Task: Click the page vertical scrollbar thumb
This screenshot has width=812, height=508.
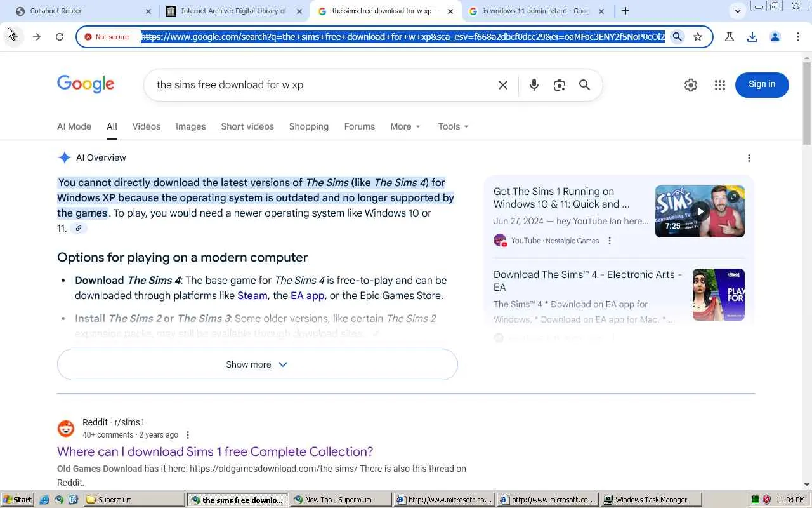Action: (807, 104)
